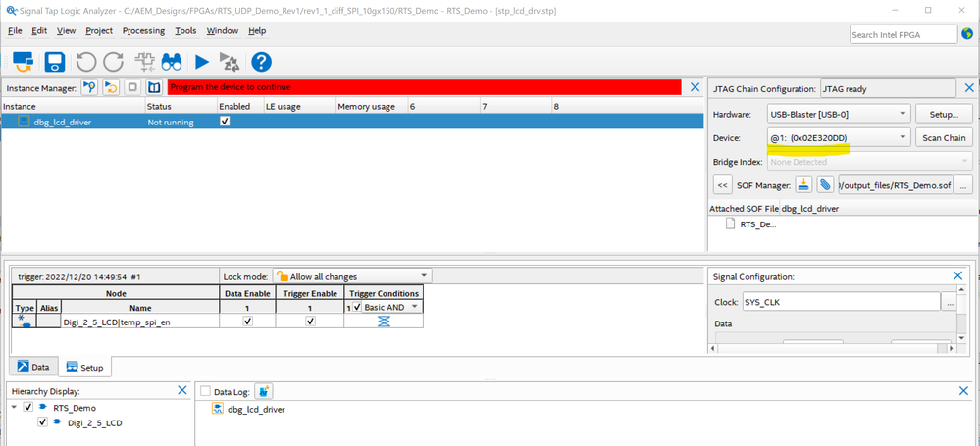Click Instance Manager run analysis icon
Screen dimensions: 980x446
click(x=89, y=87)
